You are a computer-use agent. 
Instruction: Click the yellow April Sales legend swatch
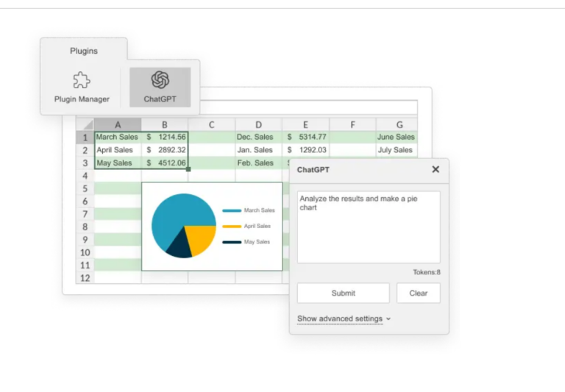(232, 226)
